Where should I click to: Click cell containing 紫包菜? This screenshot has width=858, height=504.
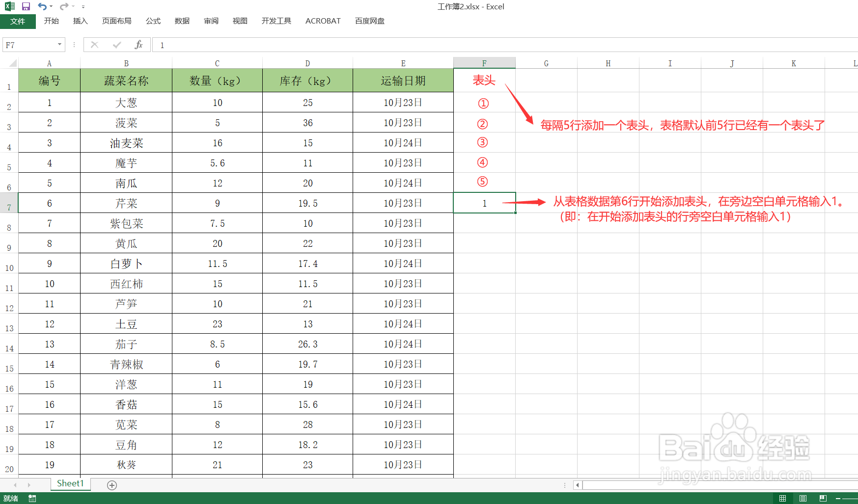pos(126,223)
